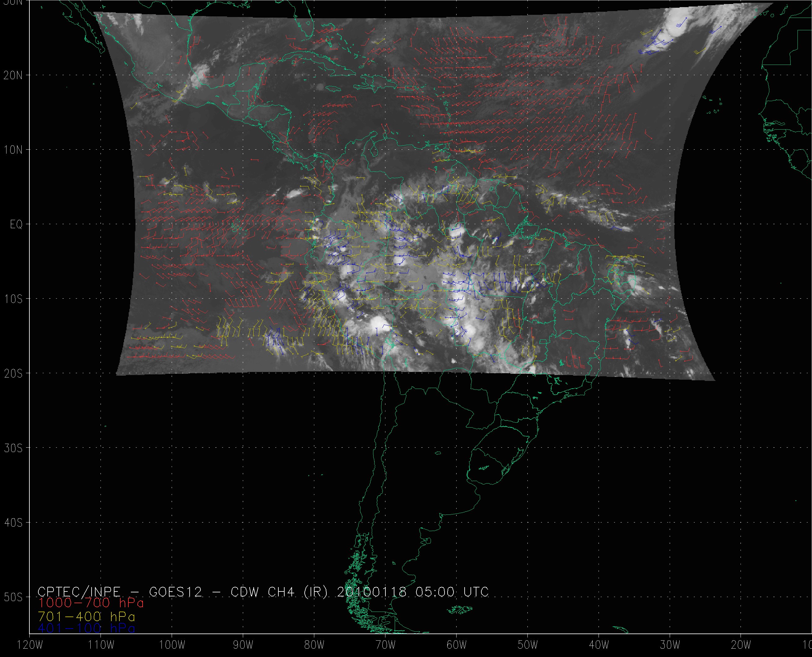The width and height of the screenshot is (812, 657).
Task: Click the EQ latitude axis label
Action: tap(16, 225)
